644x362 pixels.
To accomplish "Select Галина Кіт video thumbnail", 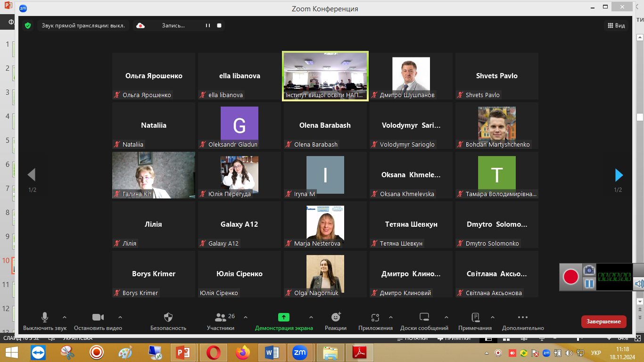I will [154, 175].
